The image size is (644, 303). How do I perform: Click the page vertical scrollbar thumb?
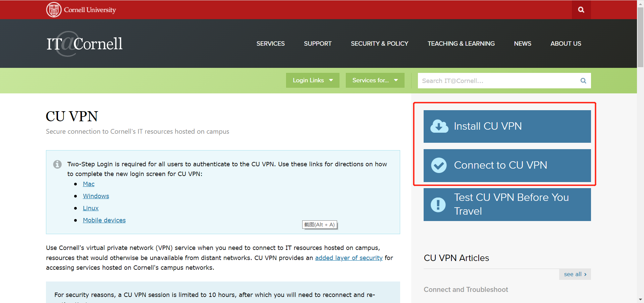pyautogui.click(x=640, y=37)
